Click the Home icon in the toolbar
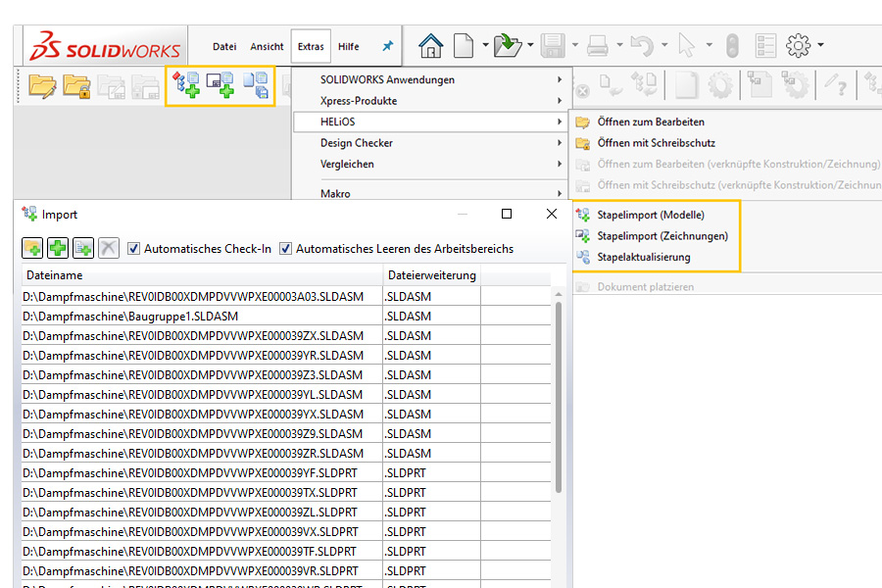Viewport: 882px width, 588px height. [430, 46]
